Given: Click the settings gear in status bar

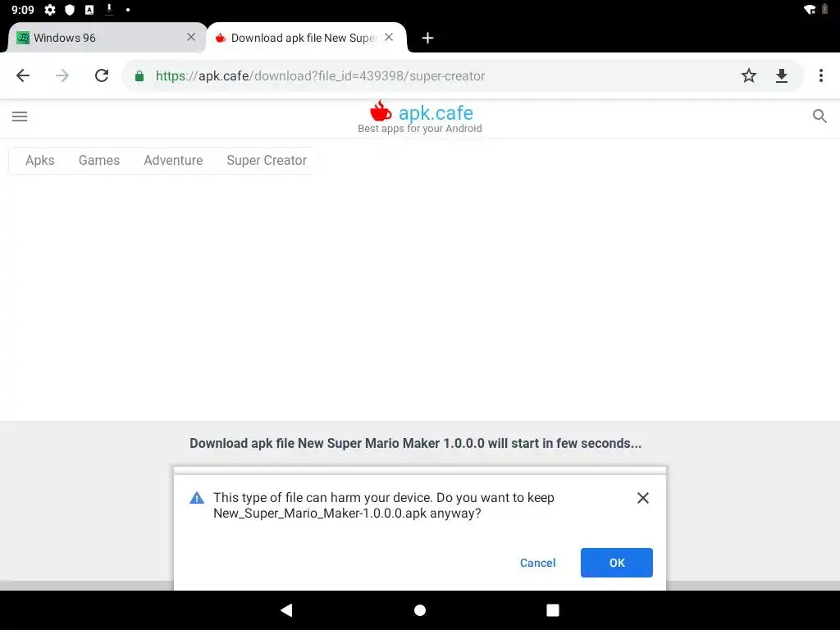Looking at the screenshot, I should coord(50,10).
